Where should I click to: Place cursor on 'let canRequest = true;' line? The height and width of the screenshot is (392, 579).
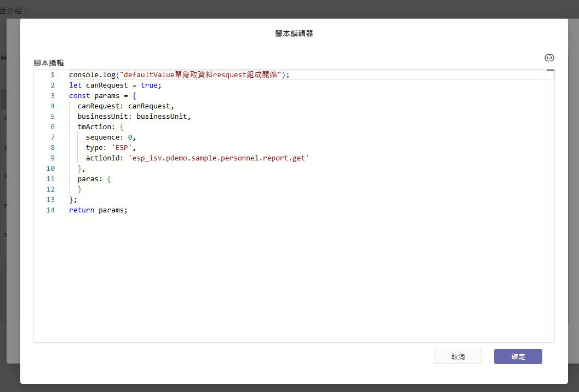click(x=115, y=85)
